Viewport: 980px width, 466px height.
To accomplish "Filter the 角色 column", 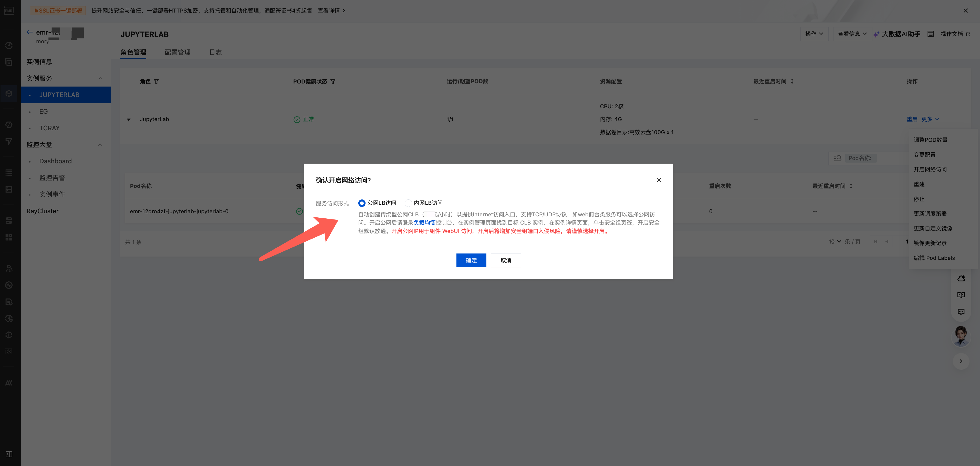I will tap(156, 81).
